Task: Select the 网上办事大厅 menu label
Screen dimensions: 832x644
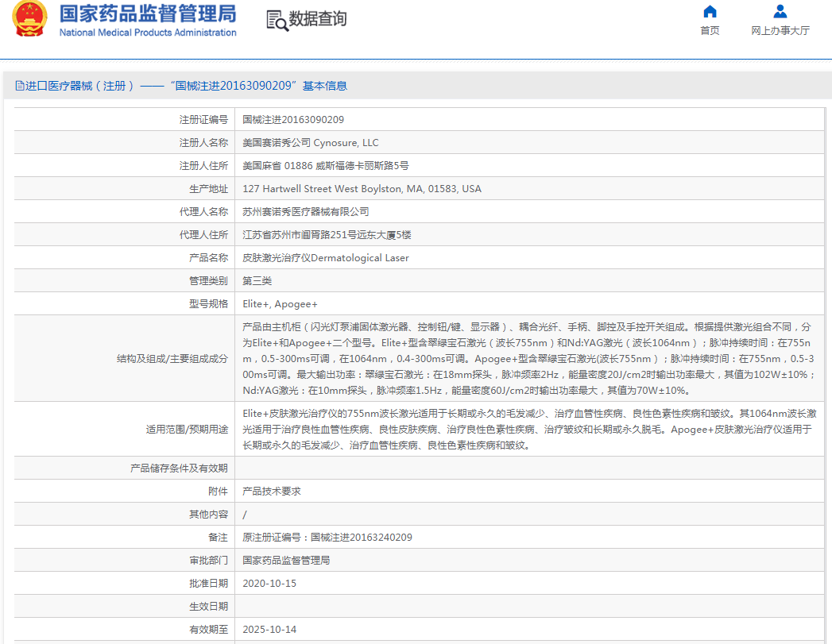Action: pyautogui.click(x=780, y=31)
